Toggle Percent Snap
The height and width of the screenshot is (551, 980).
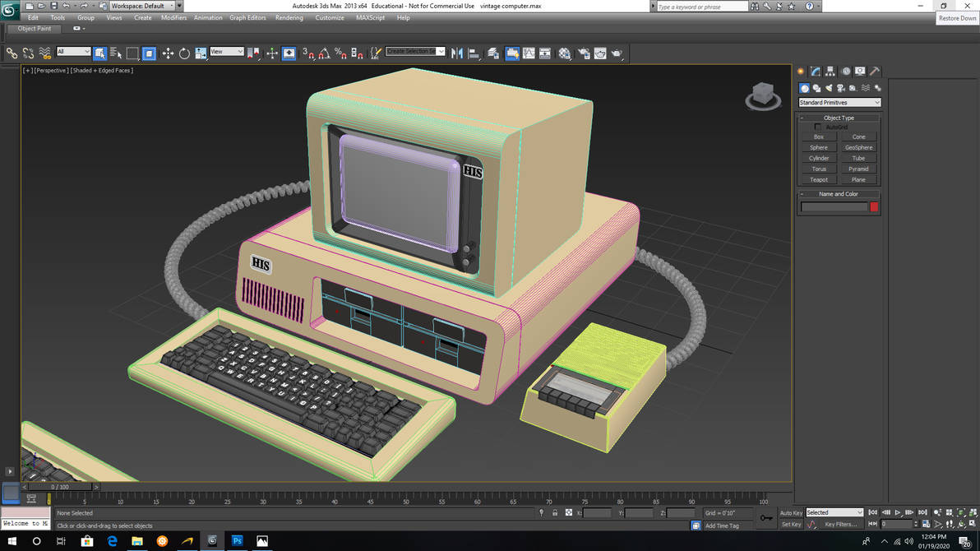[x=340, y=53]
